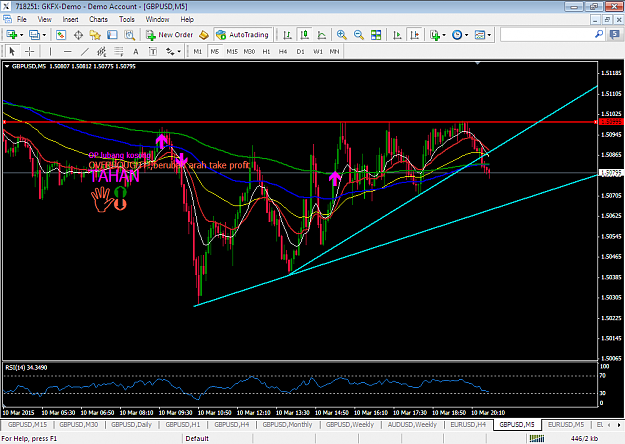This screenshot has height=444, width=625.
Task: Open the MetaEditor yellow book icon
Action: point(204,35)
